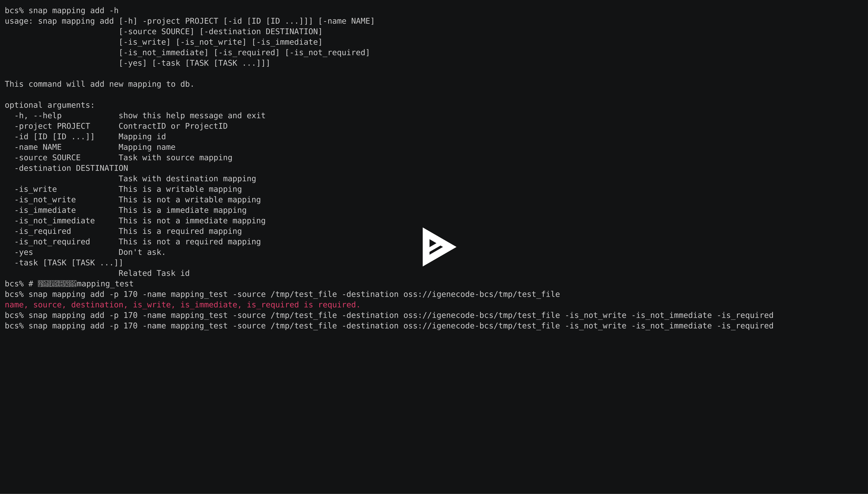The height and width of the screenshot is (494, 868).
Task: Click the red 'is required' error line
Action: (182, 305)
